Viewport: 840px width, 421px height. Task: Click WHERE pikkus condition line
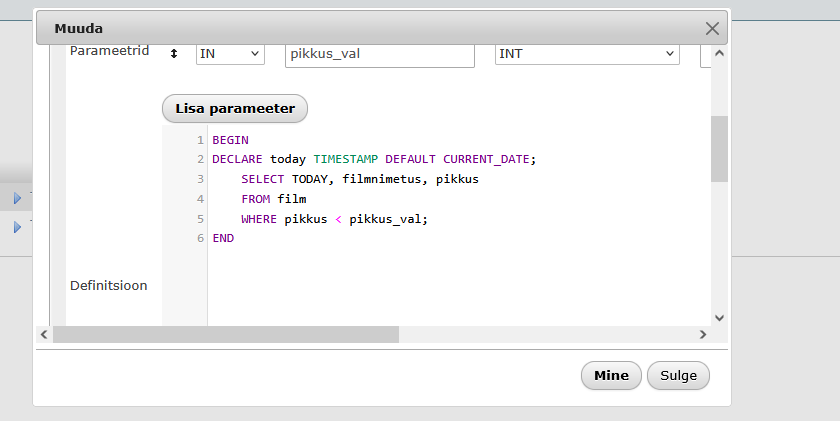340,219
